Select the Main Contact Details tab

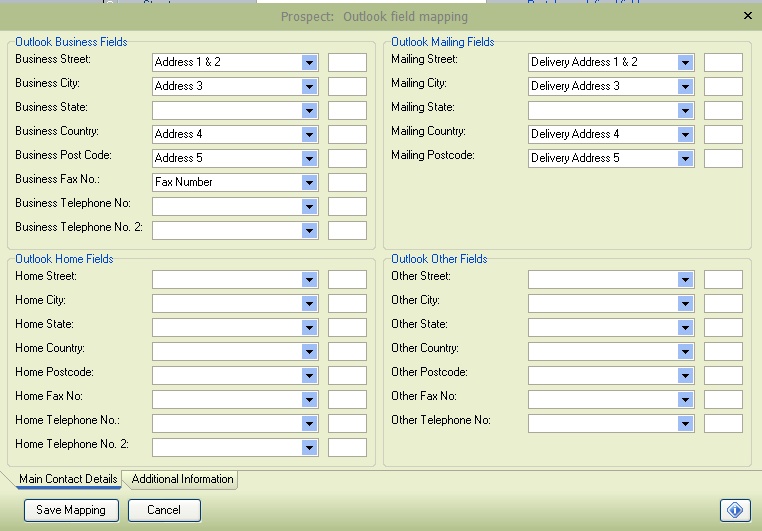point(68,479)
